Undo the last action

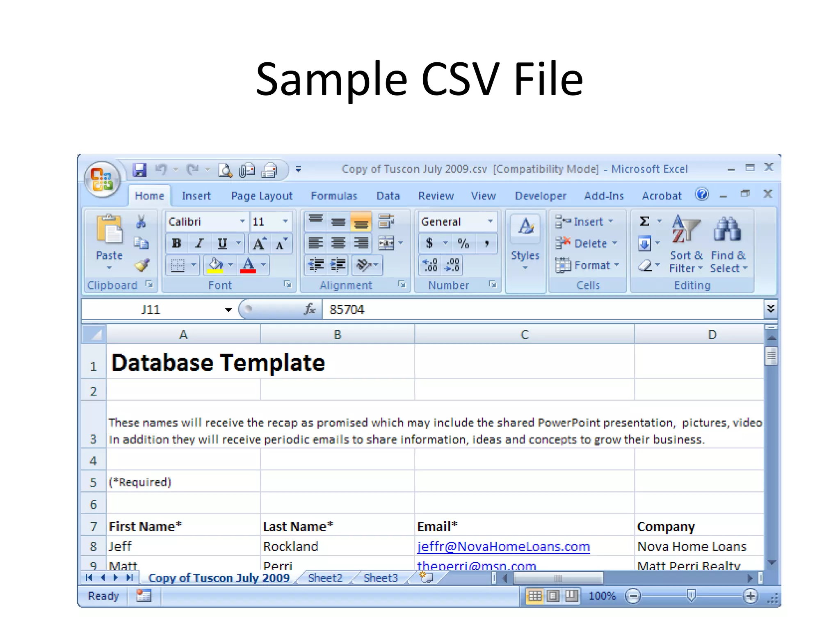coord(161,169)
